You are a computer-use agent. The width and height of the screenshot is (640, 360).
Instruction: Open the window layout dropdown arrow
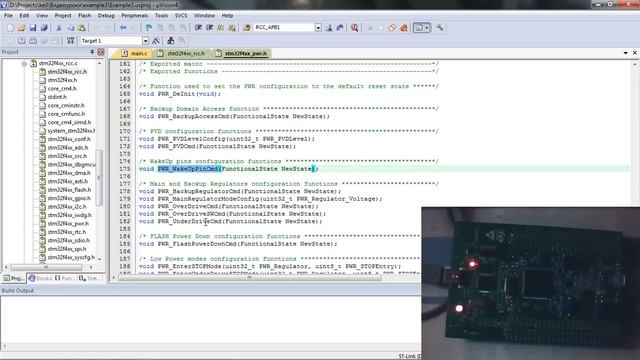[x=427, y=28]
